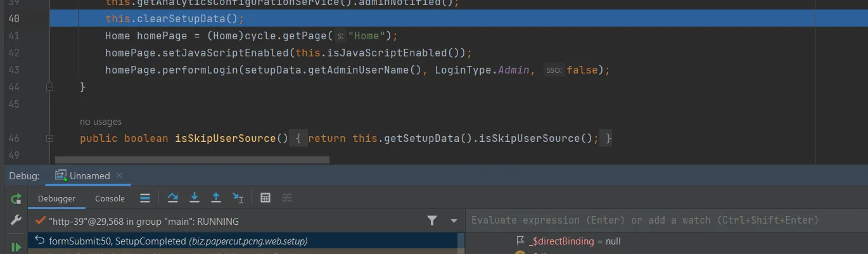
Task: Click the Rerun debug session icon
Action: [x=16, y=199]
